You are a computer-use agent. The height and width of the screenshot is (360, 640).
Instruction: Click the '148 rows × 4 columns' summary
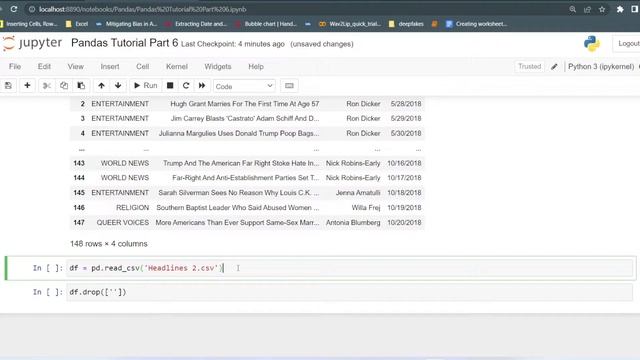(x=109, y=244)
